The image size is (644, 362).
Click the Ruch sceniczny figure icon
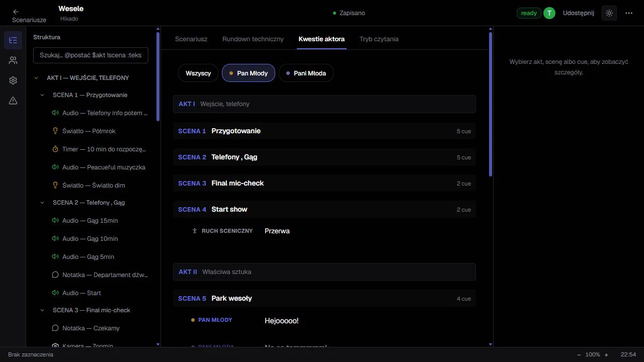[195, 231]
